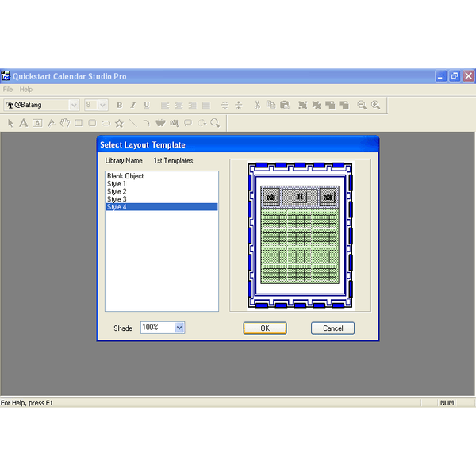This screenshot has width=476, height=476.
Task: Select the butterfly clip art tool
Action: [x=160, y=123]
